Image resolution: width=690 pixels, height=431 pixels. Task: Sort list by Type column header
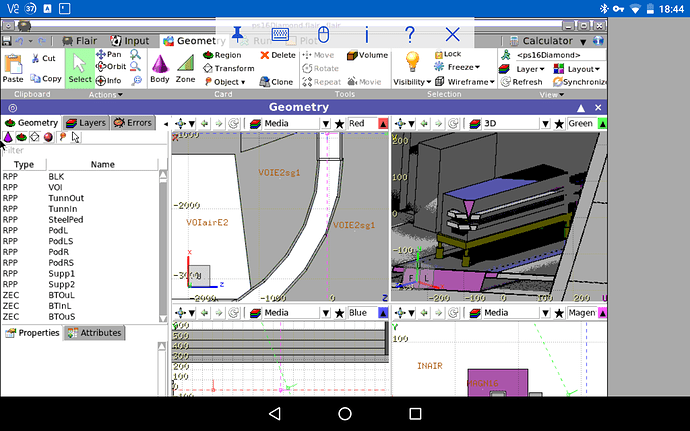24,165
